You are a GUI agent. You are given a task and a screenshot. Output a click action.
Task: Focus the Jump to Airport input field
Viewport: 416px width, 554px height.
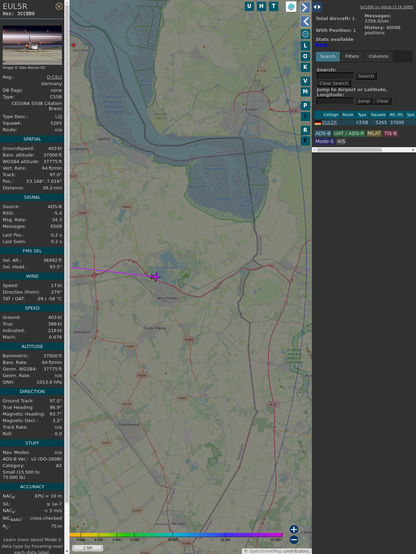pyautogui.click(x=335, y=101)
